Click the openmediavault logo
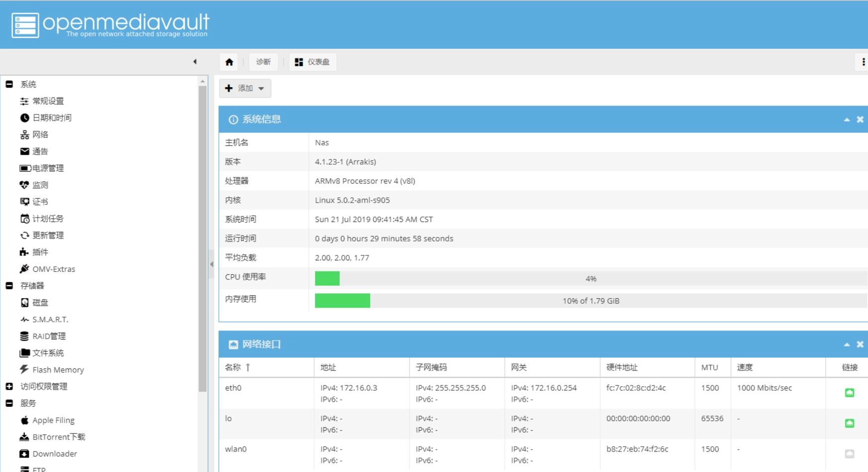 point(110,24)
